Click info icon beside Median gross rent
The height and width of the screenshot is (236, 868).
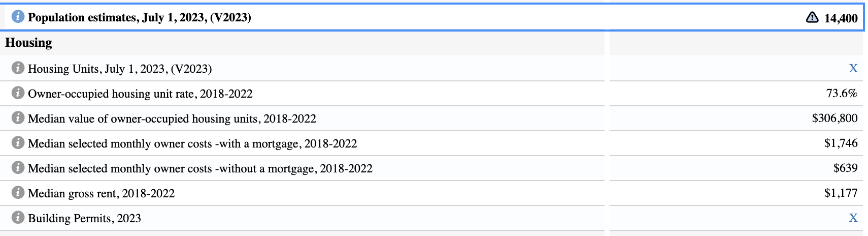[18, 193]
